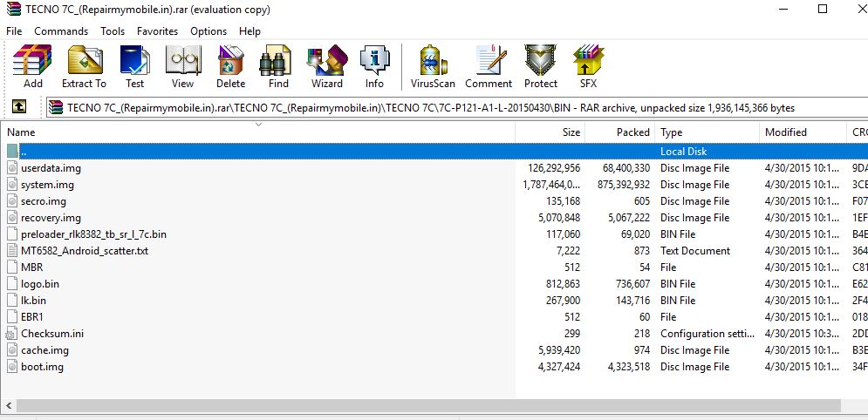Run Test on the archive
Viewport: 868px width, 420px height.
click(x=134, y=67)
